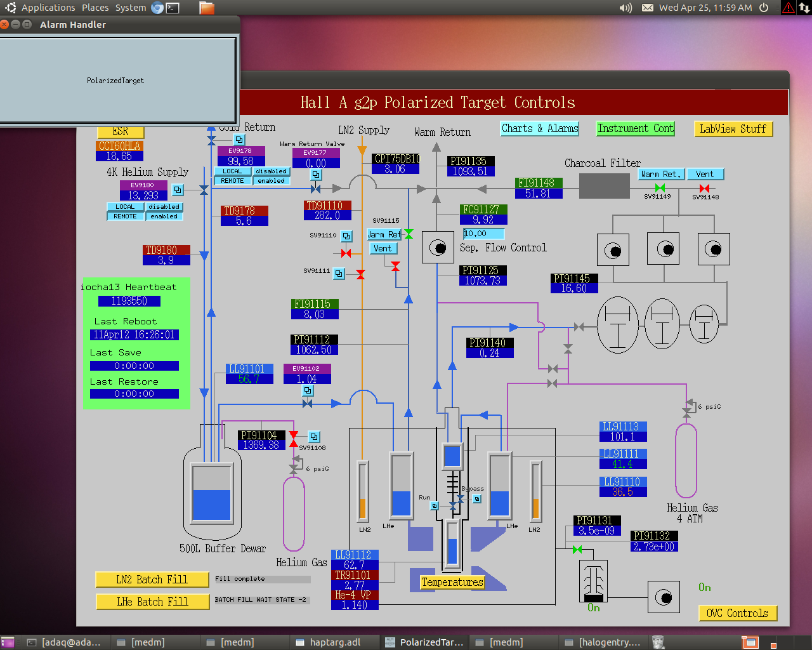Image resolution: width=812 pixels, height=650 pixels.
Task: Open related display icon below EV9177
Action: pos(316,175)
